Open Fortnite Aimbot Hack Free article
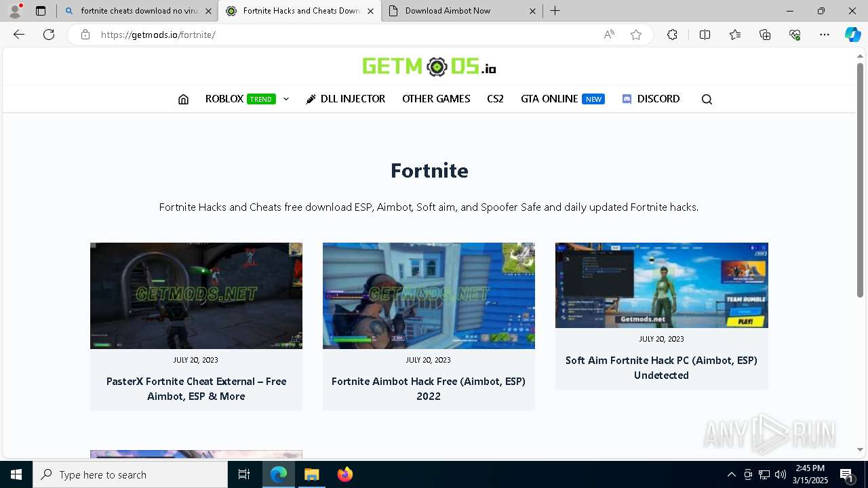868x488 pixels. tap(429, 389)
